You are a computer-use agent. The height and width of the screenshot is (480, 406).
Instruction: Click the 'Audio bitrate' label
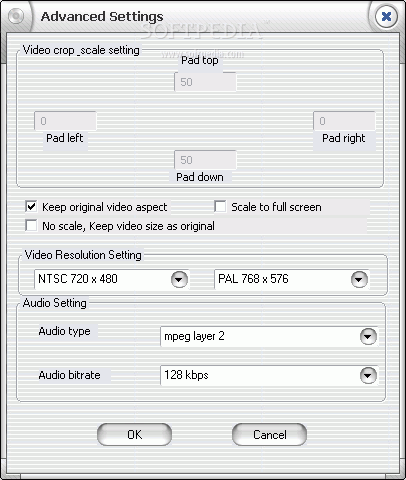[69, 375]
